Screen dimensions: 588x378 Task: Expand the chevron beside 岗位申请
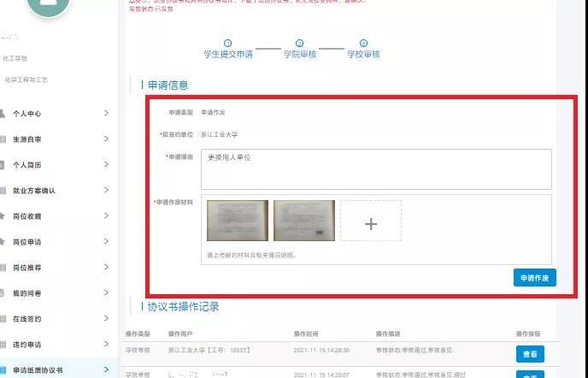(106, 241)
